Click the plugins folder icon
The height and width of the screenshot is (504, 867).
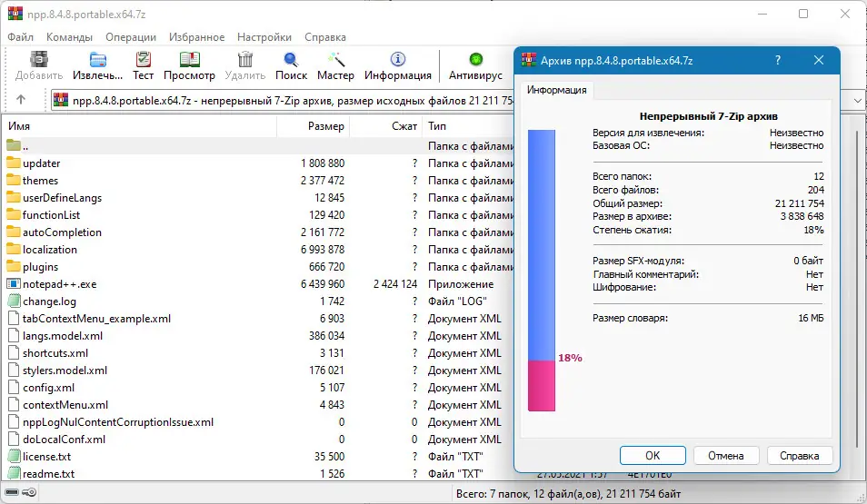click(14, 266)
